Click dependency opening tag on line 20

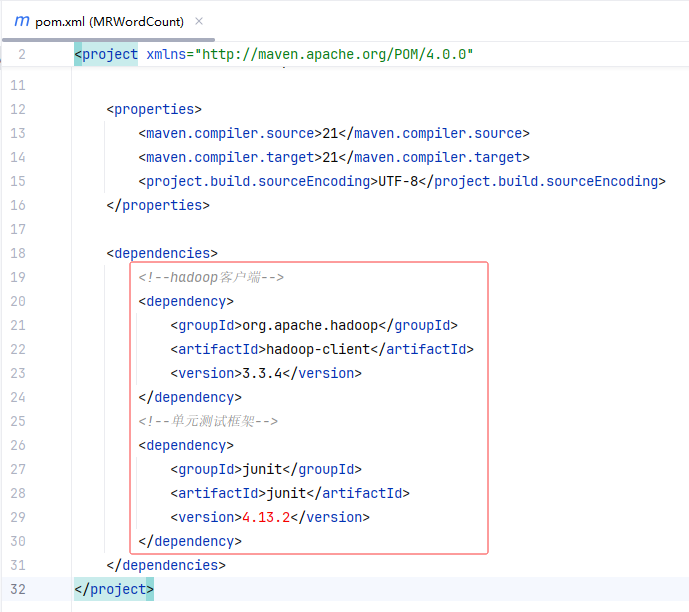pos(186,301)
